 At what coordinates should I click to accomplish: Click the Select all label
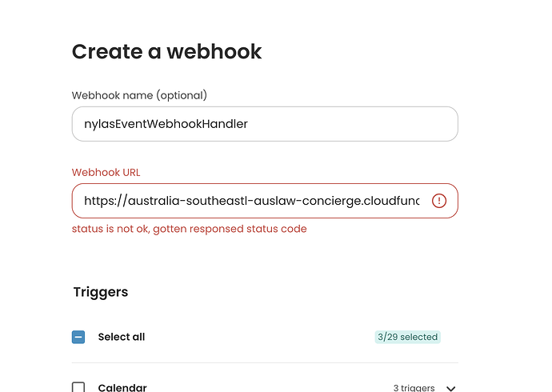click(122, 337)
